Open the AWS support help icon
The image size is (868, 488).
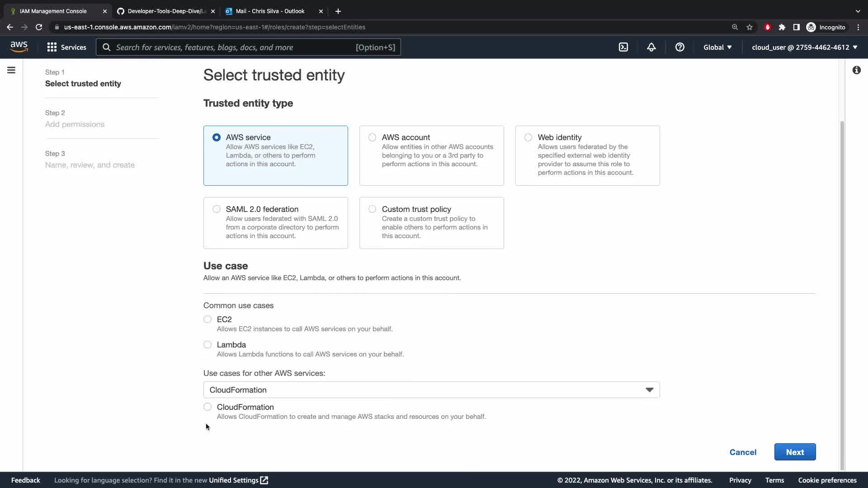679,47
